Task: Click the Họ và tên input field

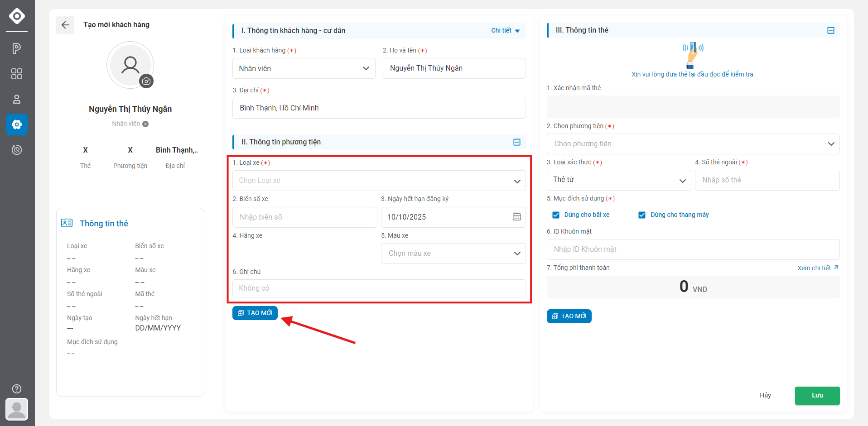Action: point(454,68)
